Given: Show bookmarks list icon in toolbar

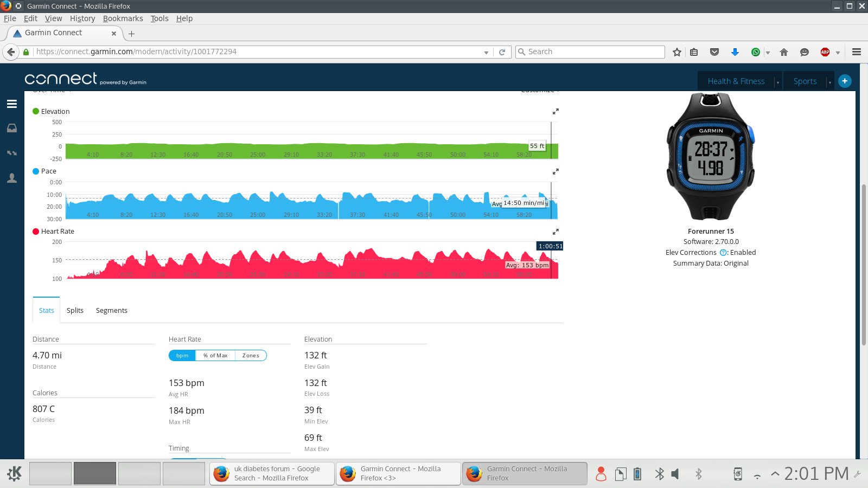Looking at the screenshot, I should 694,52.
